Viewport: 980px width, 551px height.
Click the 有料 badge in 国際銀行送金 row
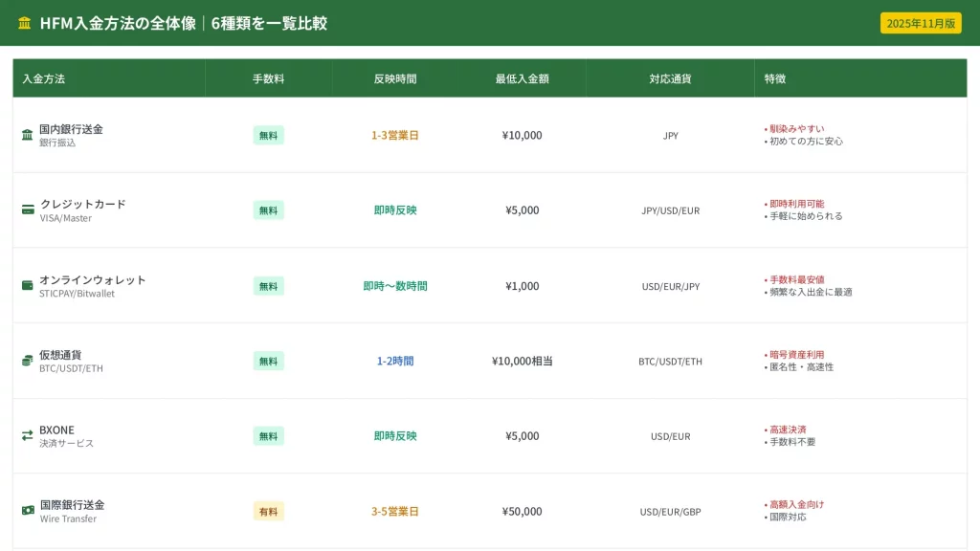coord(268,512)
